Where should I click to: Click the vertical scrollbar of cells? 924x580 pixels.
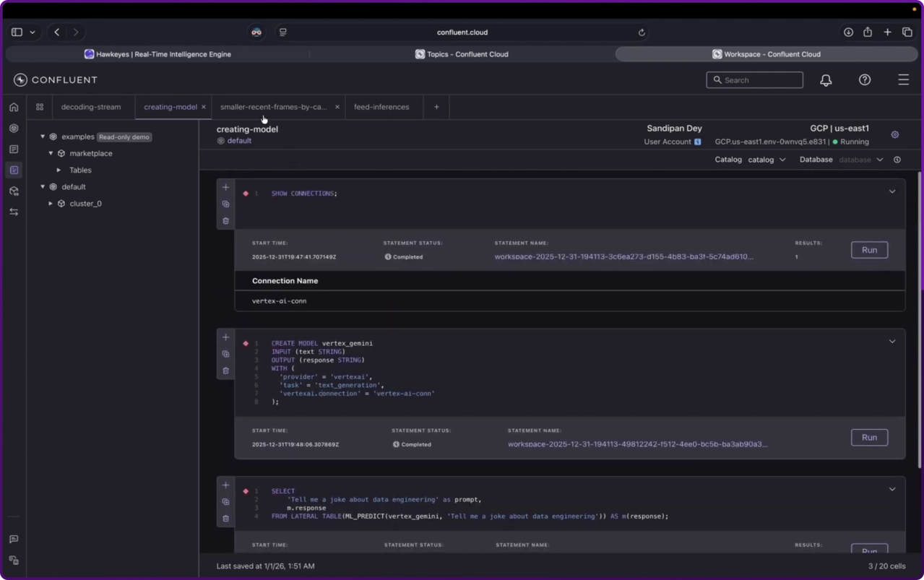click(920, 319)
